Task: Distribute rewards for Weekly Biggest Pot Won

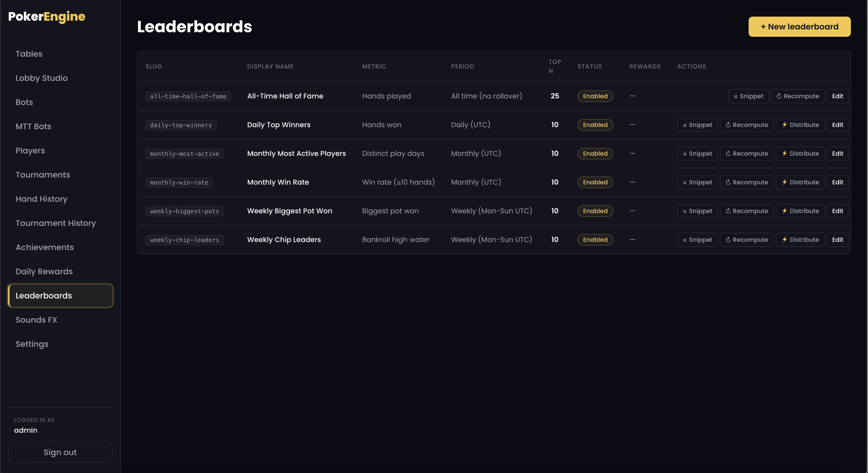Action: pos(800,211)
